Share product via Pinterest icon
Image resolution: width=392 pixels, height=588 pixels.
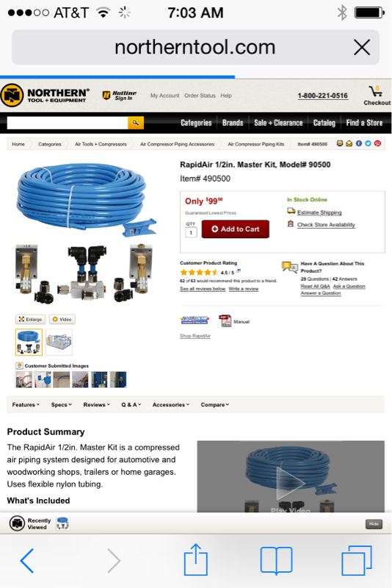click(x=377, y=143)
